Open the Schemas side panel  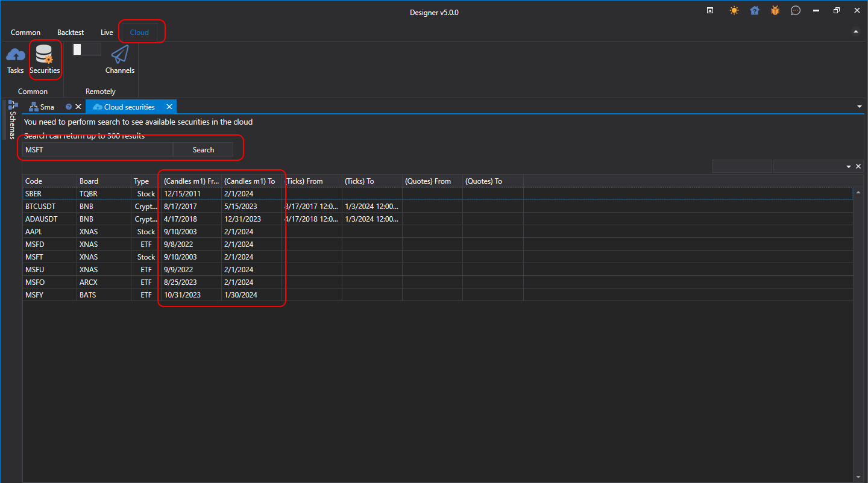click(13, 120)
